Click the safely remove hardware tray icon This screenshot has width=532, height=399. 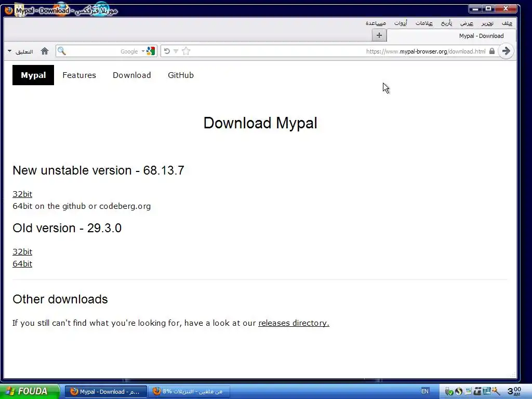pyautogui.click(x=449, y=392)
